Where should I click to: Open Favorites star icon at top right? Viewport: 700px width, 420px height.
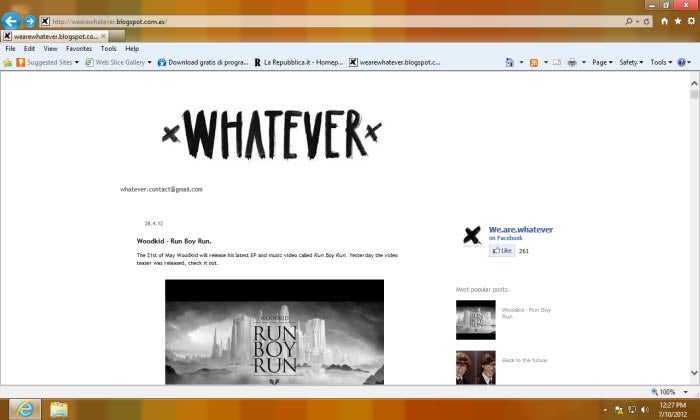(677, 21)
